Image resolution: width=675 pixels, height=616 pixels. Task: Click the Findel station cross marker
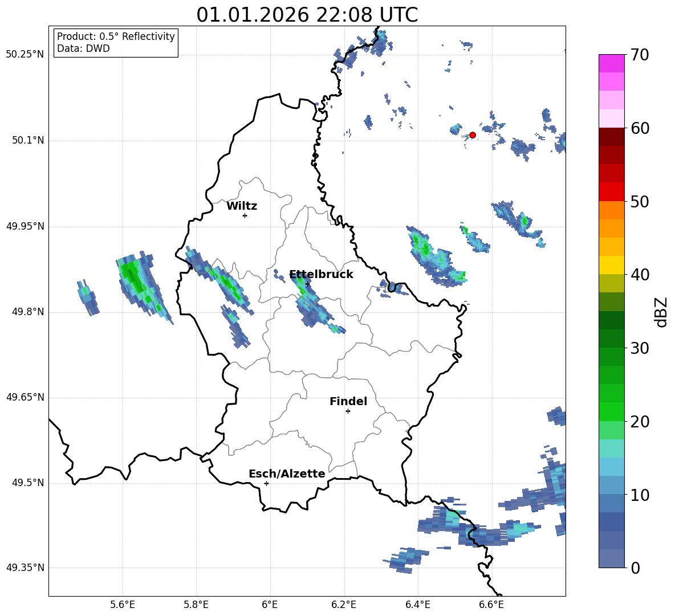[348, 411]
